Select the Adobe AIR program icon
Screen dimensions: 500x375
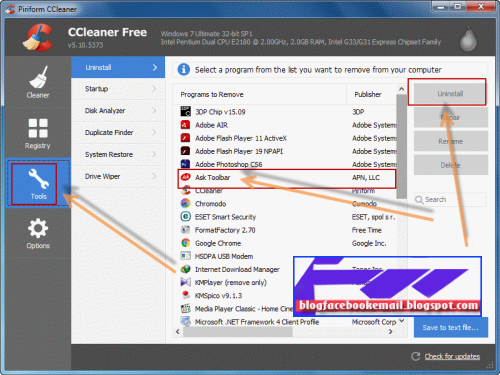185,125
